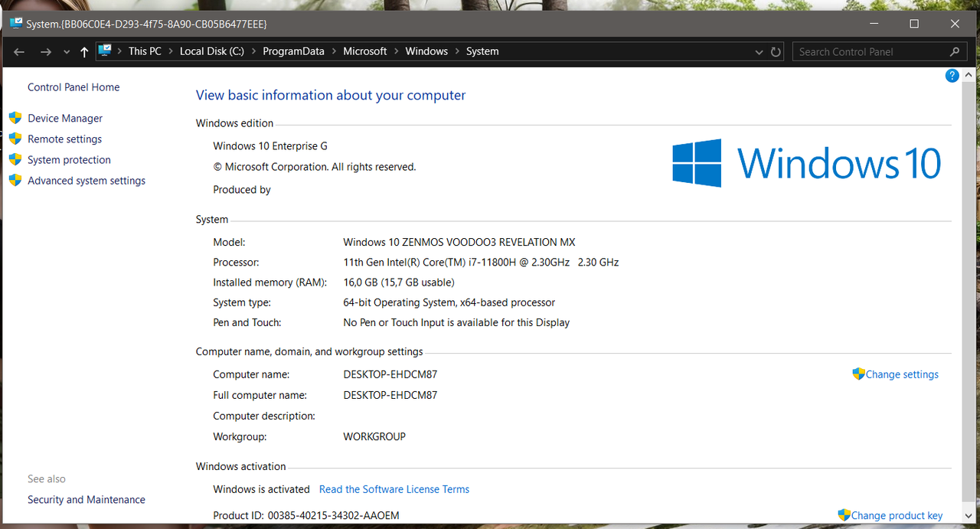Image resolution: width=980 pixels, height=529 pixels.
Task: Close the System window
Action: pyautogui.click(x=955, y=24)
